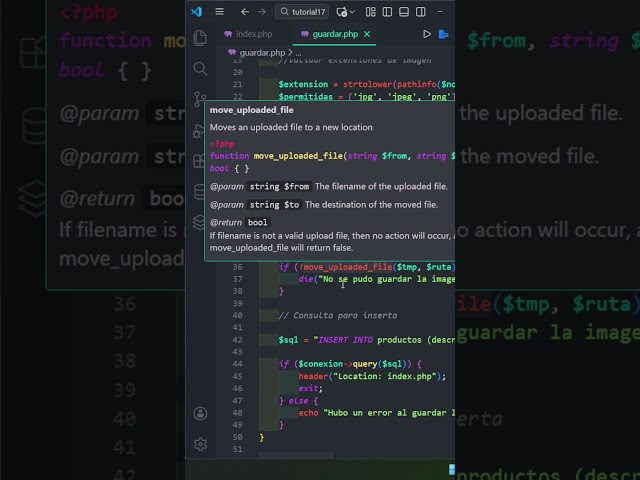
Task: Click the VS Code logo icon
Action: (197, 12)
